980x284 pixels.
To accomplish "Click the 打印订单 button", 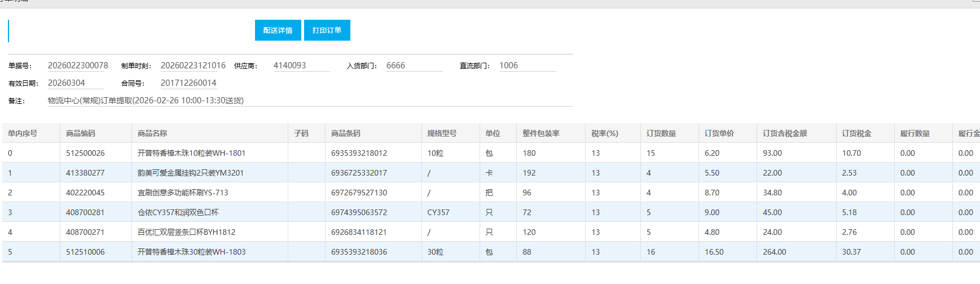I will (327, 30).
